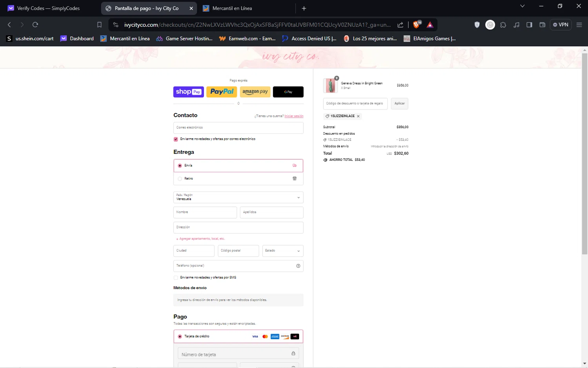This screenshot has width=588, height=368.
Task: Pay with Google Pay button
Action: coord(288,92)
